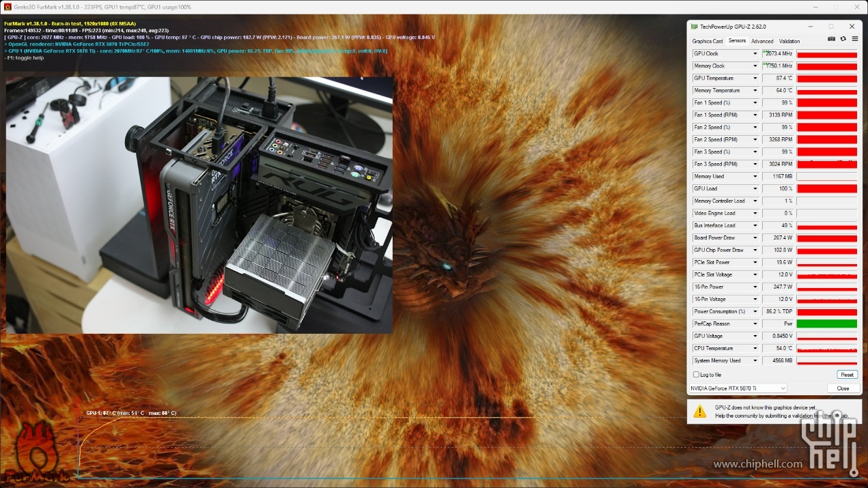868x488 pixels.
Task: Click the GPU Temperature red history graph
Action: click(x=826, y=78)
